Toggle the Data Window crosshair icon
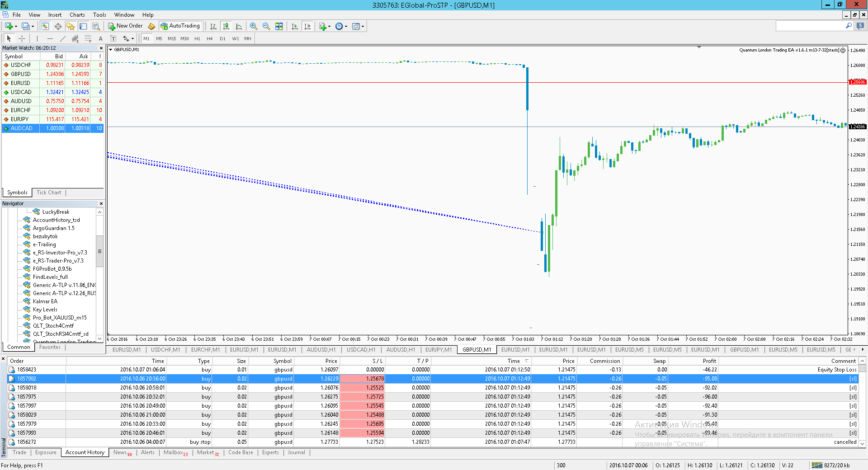The height and width of the screenshot is (470, 868). pyautogui.click(x=58, y=26)
